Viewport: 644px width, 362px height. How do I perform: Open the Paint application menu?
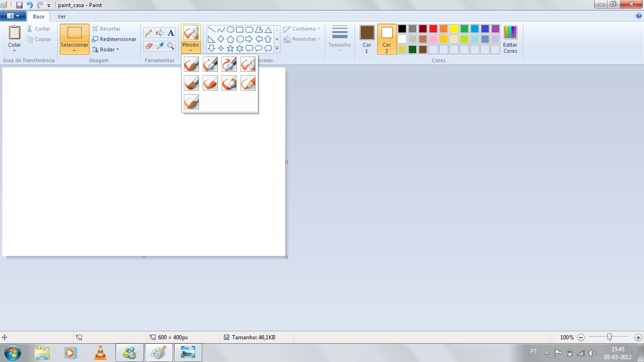tap(13, 16)
